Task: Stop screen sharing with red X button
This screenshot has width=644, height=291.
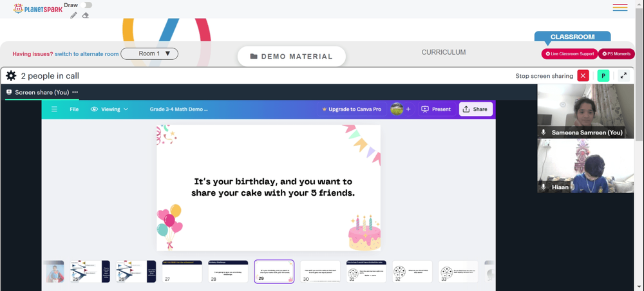Action: pyautogui.click(x=583, y=75)
